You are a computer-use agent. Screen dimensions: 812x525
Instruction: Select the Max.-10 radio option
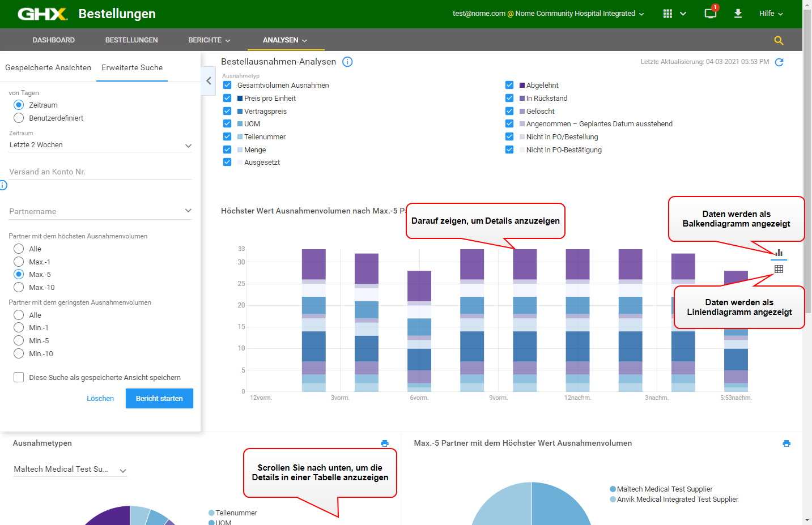coord(19,287)
